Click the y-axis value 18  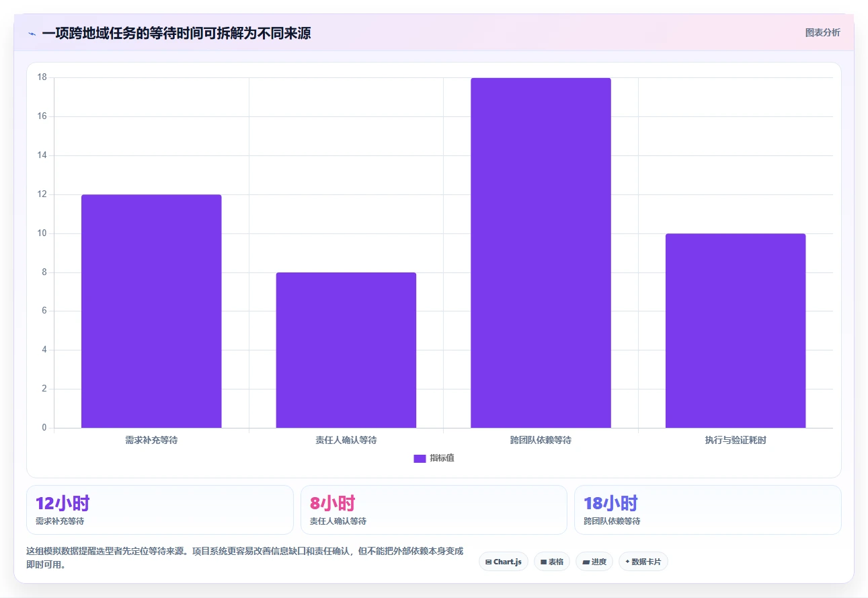pos(42,77)
